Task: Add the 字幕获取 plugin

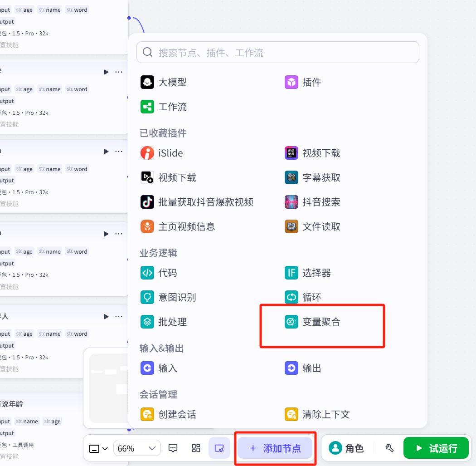Action: pos(312,177)
